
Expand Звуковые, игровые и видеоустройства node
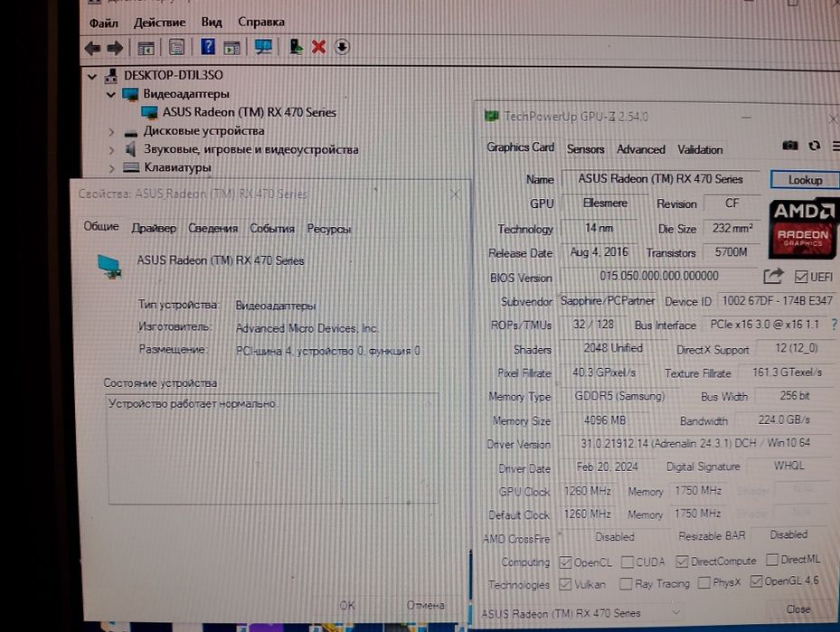pyautogui.click(x=111, y=150)
